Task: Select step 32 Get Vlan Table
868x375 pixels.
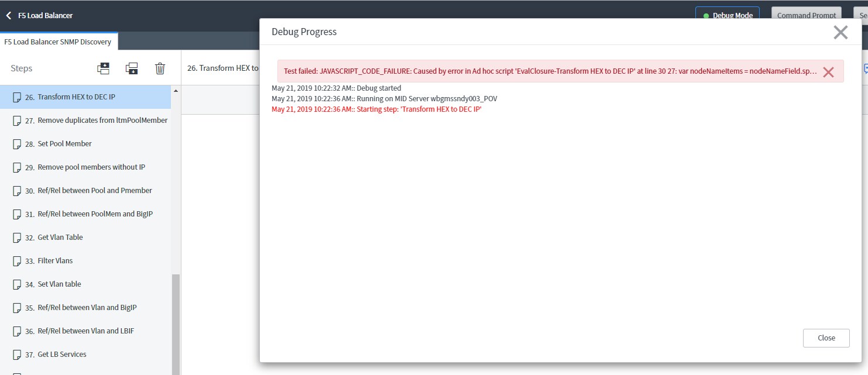Action: pyautogui.click(x=85, y=237)
